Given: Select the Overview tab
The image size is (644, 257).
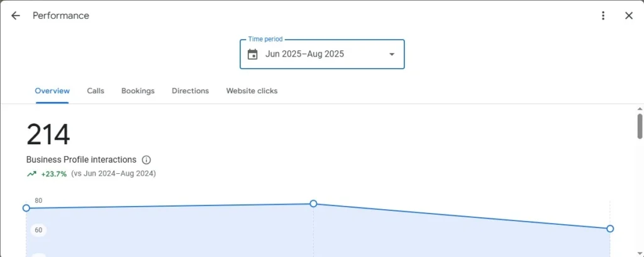Looking at the screenshot, I should click(x=52, y=91).
